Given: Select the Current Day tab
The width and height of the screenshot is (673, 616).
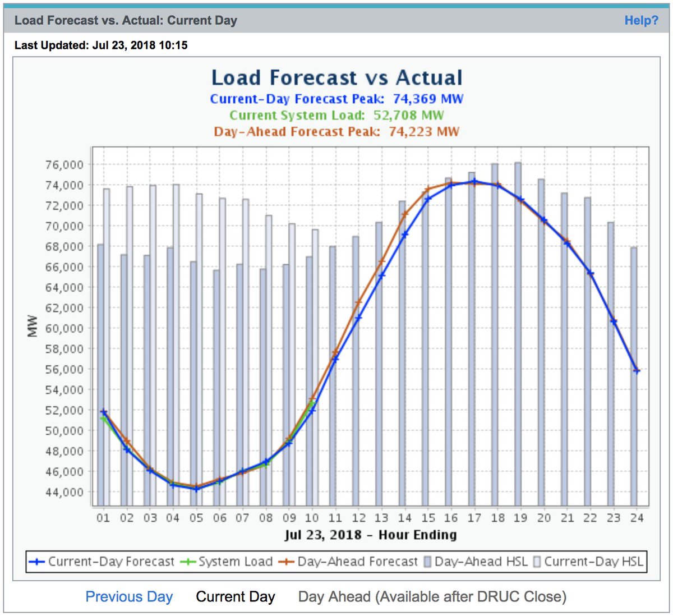Looking at the screenshot, I should click(235, 596).
